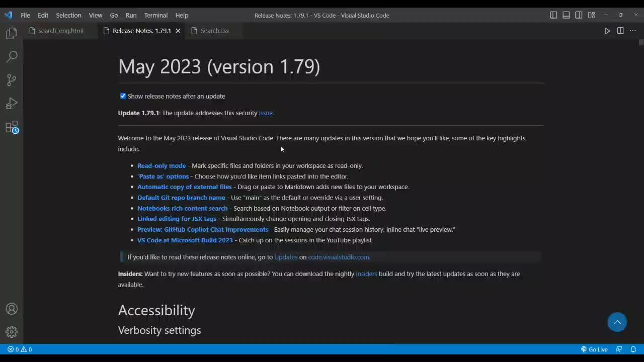This screenshot has width=644, height=362.
Task: Open the Extensions view
Action: tap(12, 127)
